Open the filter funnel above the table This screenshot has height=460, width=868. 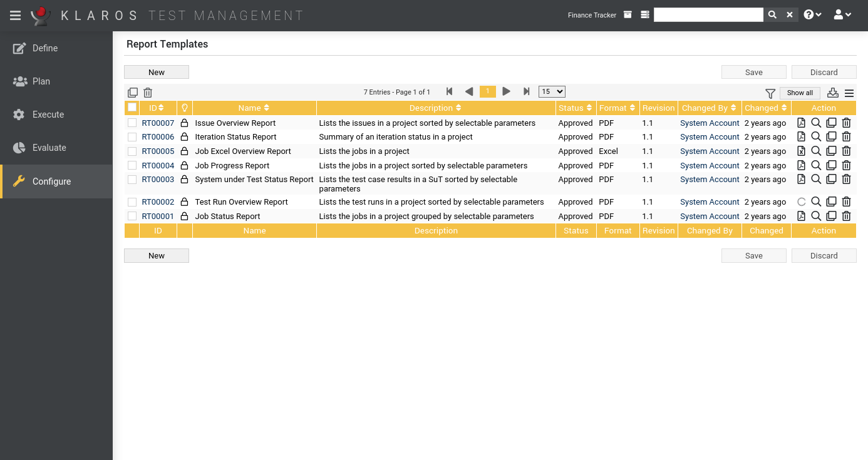pos(770,93)
